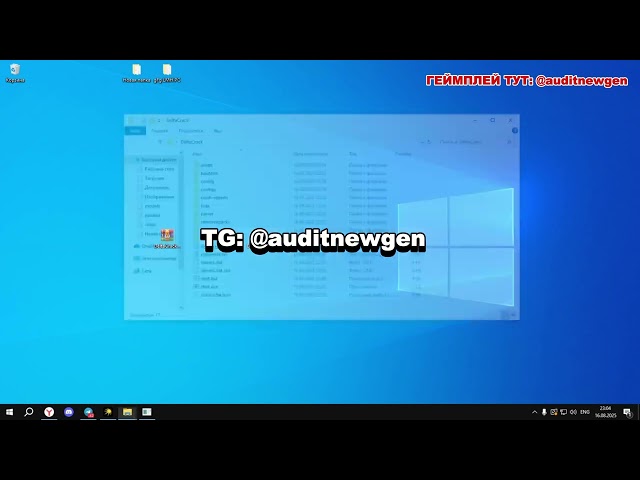Open the Поделиться ribbon tab in Explorer

tap(191, 131)
